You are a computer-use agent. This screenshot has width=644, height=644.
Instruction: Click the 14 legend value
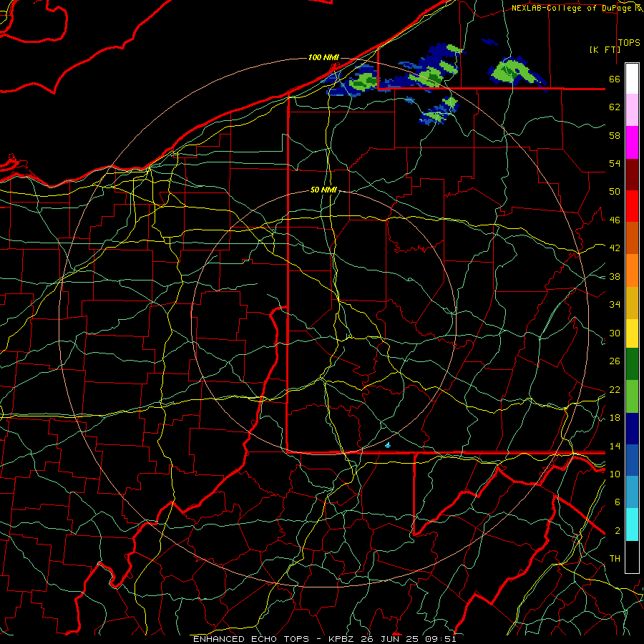[x=615, y=446]
